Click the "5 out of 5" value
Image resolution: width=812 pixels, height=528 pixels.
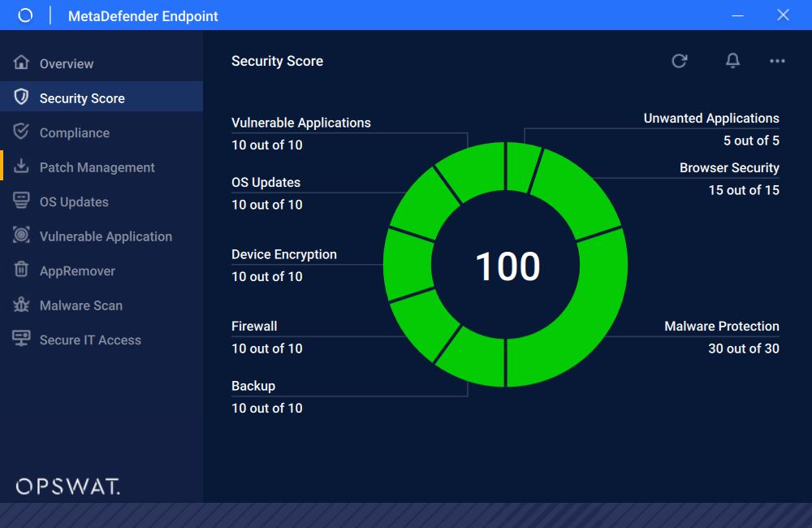pyautogui.click(x=751, y=141)
